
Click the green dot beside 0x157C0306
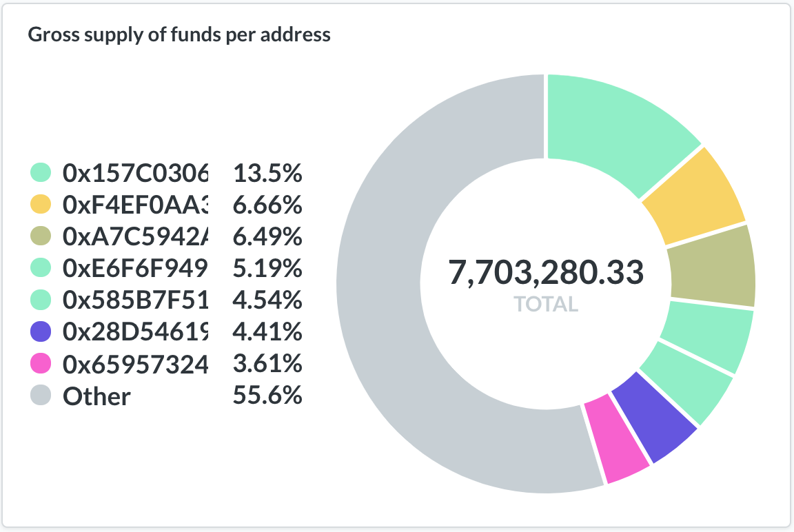(41, 173)
